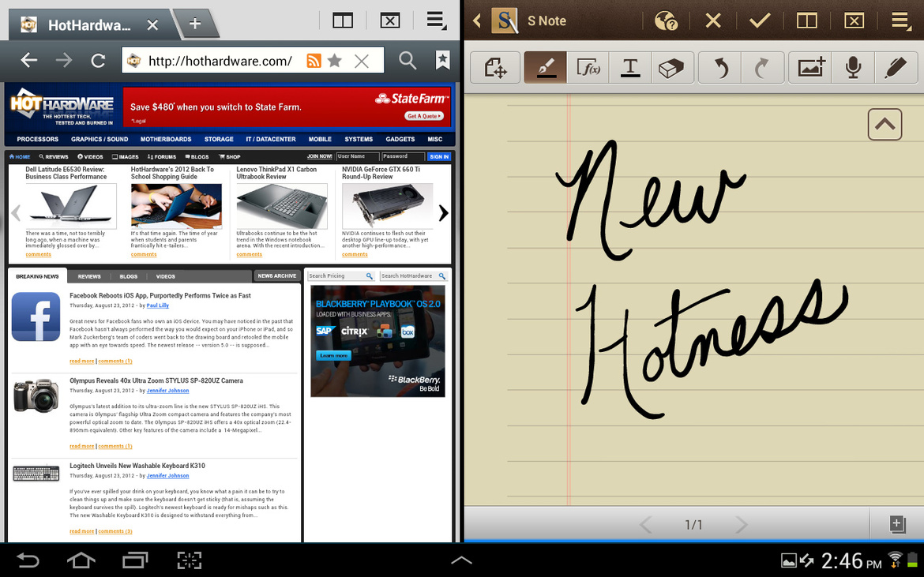Open the Olympus SP-820UZ Camera article
The image size is (924, 577).
(x=156, y=381)
